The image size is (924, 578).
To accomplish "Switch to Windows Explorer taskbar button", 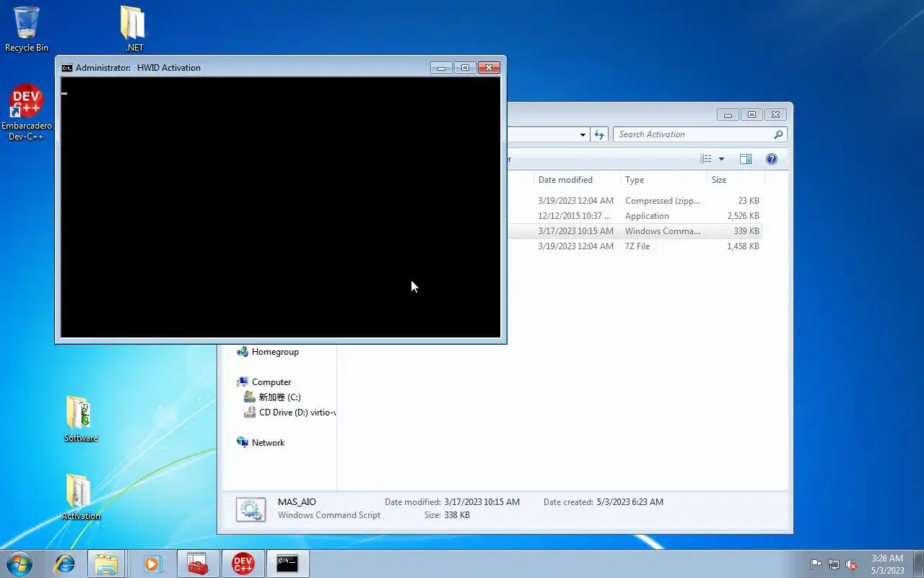I will point(107,564).
